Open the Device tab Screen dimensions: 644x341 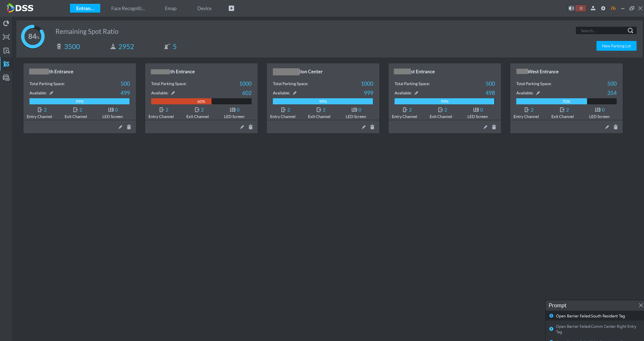coord(204,8)
